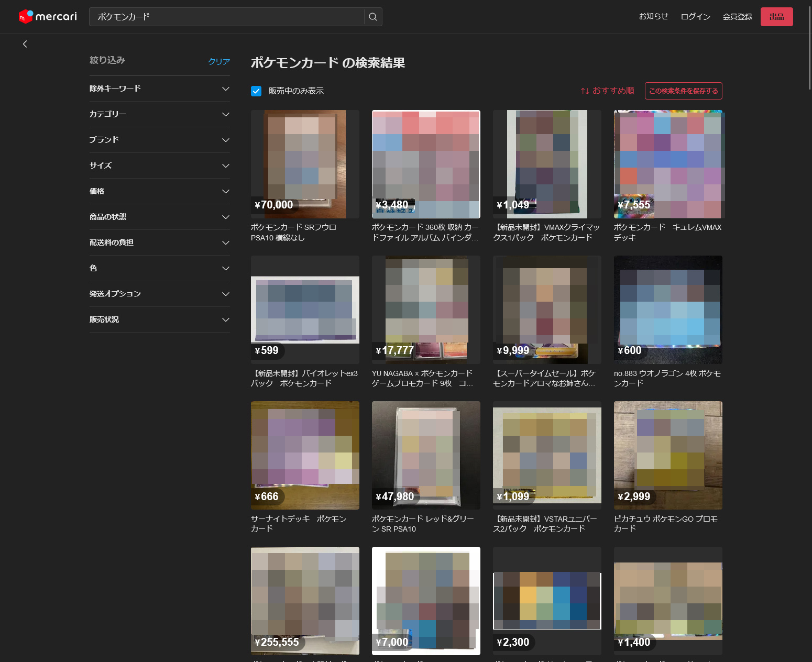The image size is (812, 662).
Task: Expand the 価格 filter
Action: pos(160,191)
